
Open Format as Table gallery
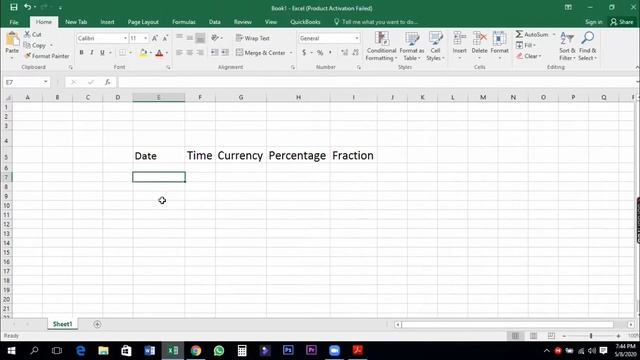(x=411, y=46)
